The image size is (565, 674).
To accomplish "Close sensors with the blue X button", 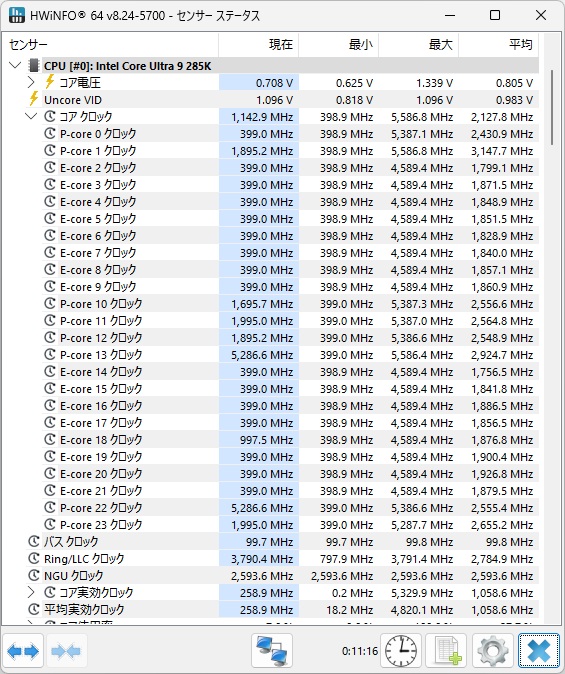I will (x=539, y=652).
